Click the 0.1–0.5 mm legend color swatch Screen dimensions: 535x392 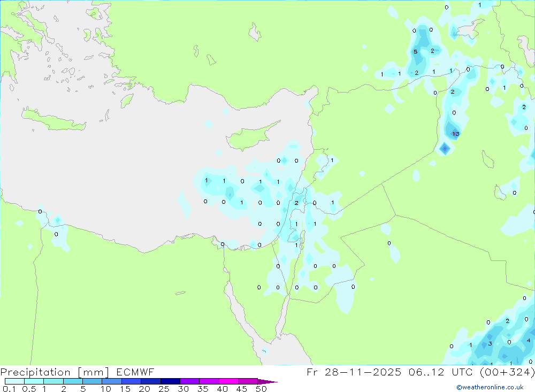(x=14, y=381)
